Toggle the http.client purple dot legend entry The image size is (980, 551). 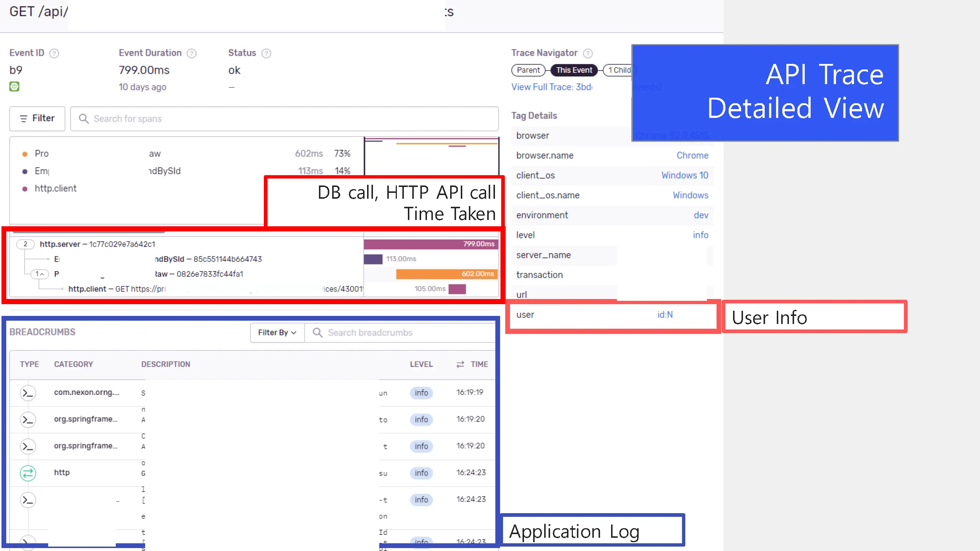click(25, 189)
